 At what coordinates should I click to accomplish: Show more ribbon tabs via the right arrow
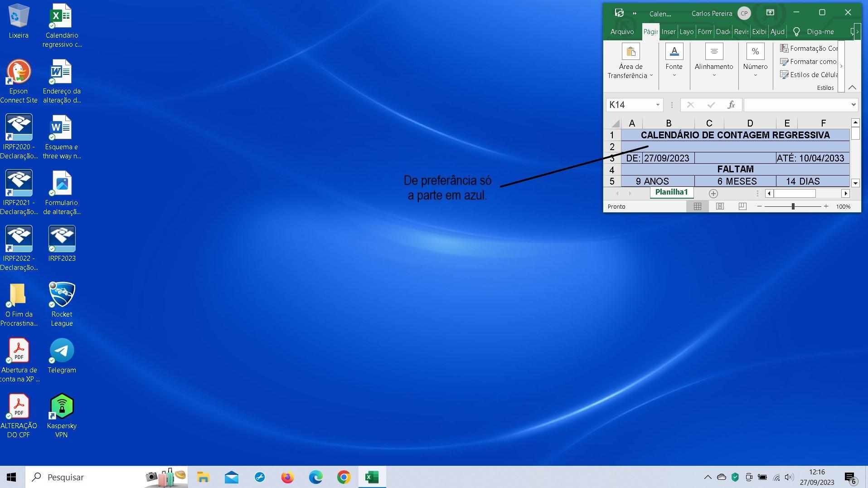click(858, 32)
